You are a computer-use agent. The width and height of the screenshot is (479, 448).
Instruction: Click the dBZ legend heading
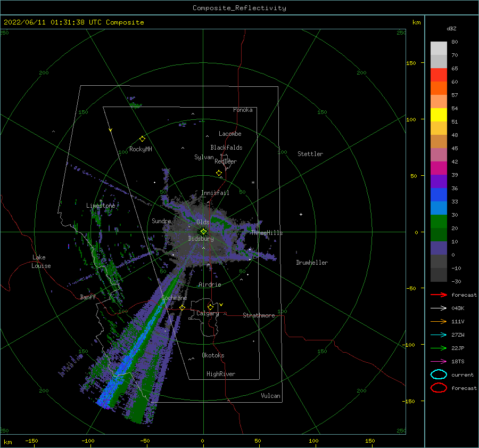(451, 28)
